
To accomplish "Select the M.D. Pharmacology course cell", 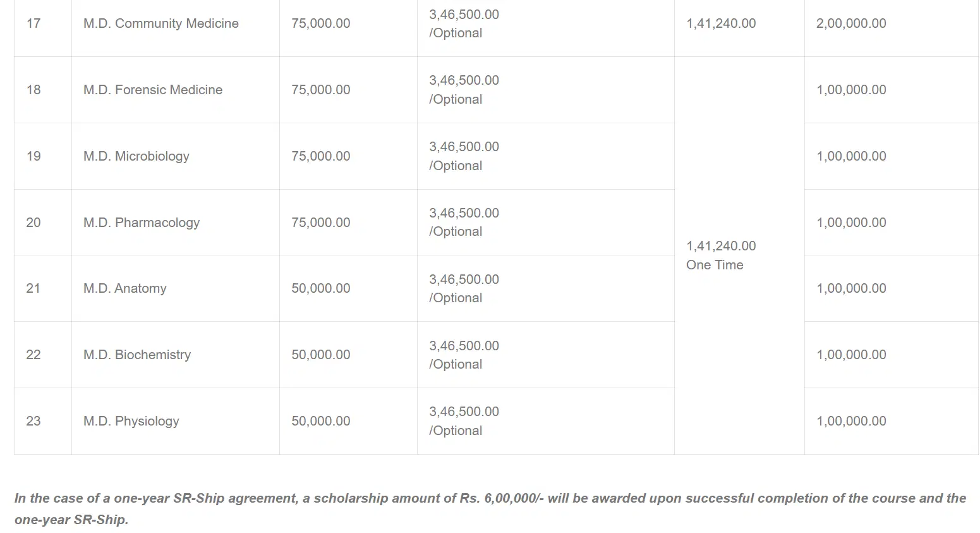I will [x=141, y=223].
